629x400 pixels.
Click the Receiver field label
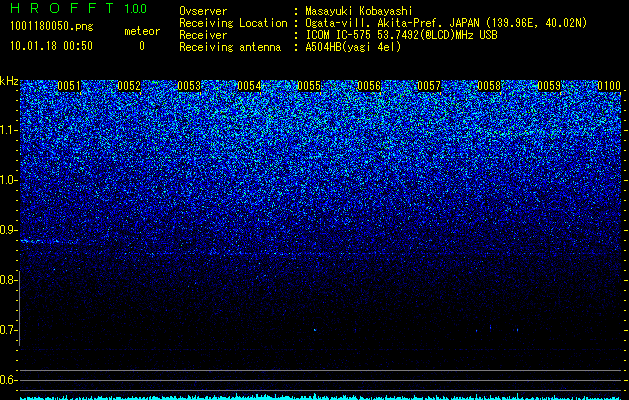click(203, 35)
